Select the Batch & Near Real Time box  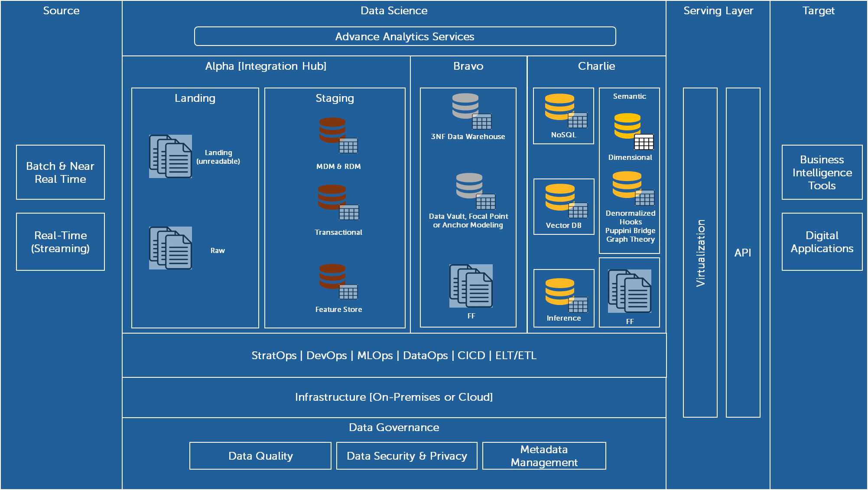click(x=60, y=172)
